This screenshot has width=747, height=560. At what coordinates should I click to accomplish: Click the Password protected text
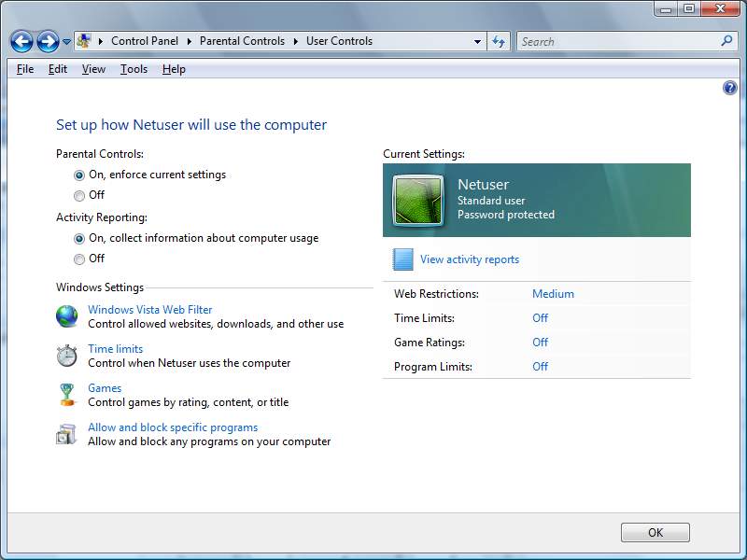pyautogui.click(x=506, y=215)
